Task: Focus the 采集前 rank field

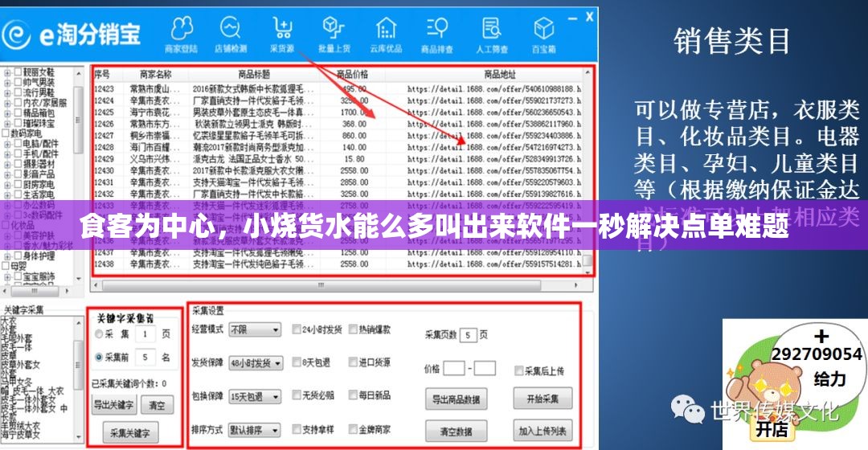Action: (145, 358)
